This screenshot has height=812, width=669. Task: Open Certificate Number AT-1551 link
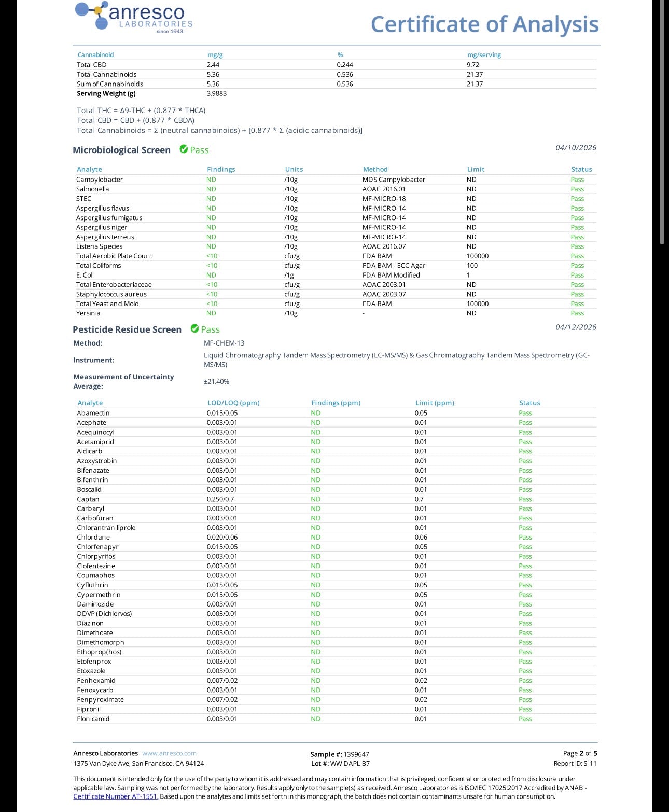[116, 796]
